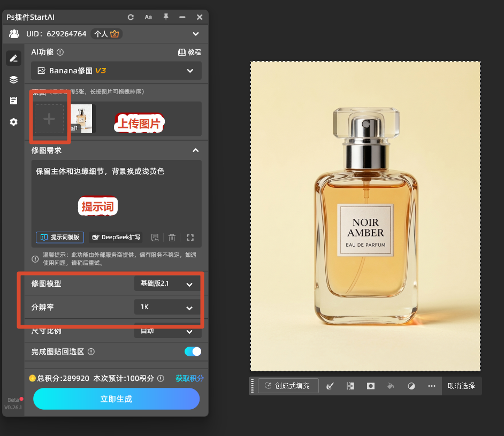504x436 pixels.
Task: Click the trash icon to clear prompt
Action: point(172,238)
